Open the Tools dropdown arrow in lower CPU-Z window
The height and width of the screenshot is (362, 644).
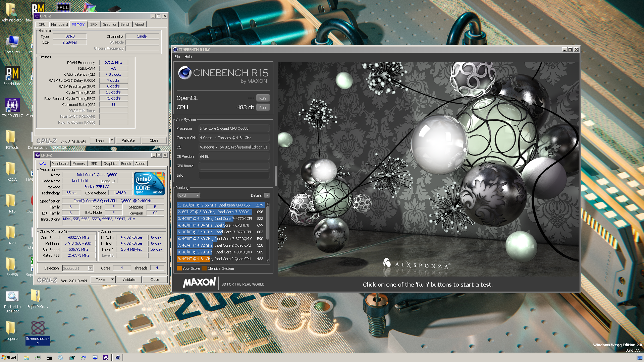coord(113,280)
